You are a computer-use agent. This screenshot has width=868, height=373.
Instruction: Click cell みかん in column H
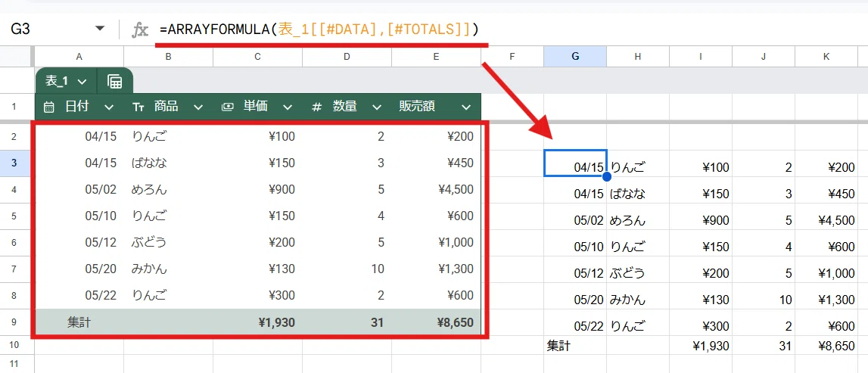pos(627,300)
